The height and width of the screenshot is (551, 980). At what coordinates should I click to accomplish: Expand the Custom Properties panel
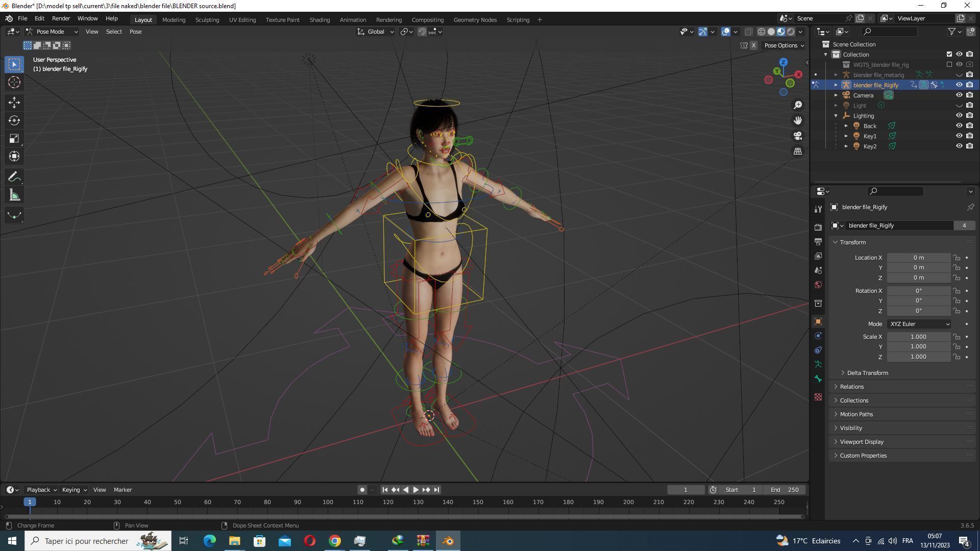point(863,456)
